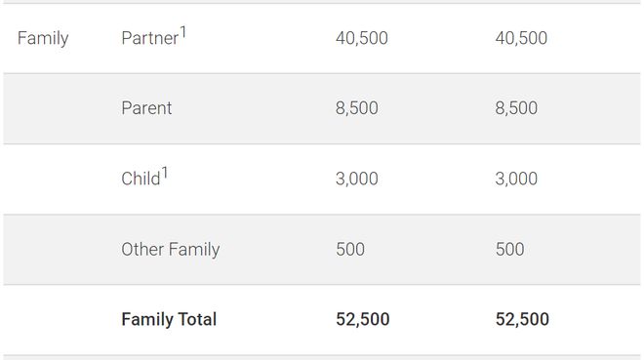Viewport: 644px width, 360px height.
Task: Click the first 8,500 Parent value
Action: tap(356, 108)
